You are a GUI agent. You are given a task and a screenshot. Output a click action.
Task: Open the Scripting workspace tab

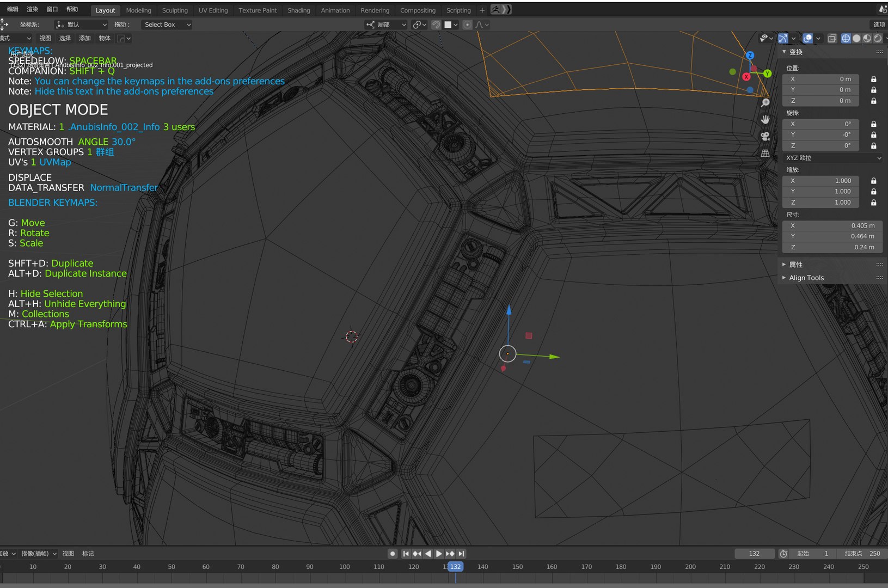click(458, 10)
